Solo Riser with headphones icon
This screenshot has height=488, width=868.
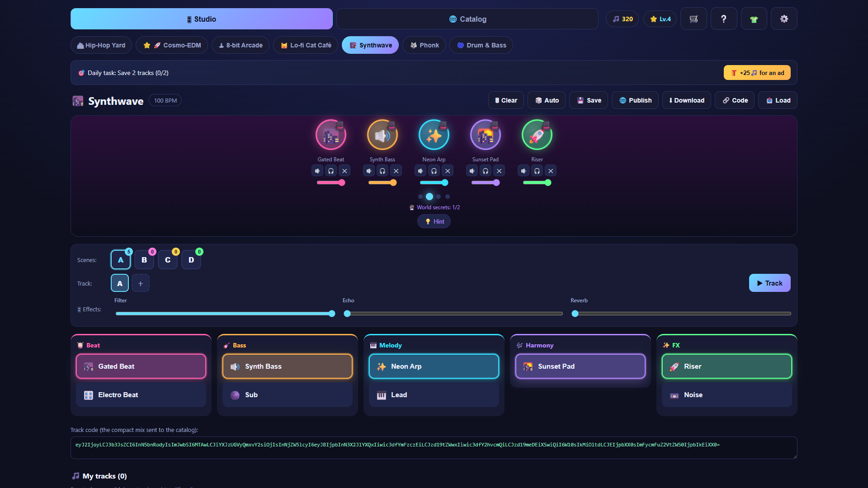(537, 171)
